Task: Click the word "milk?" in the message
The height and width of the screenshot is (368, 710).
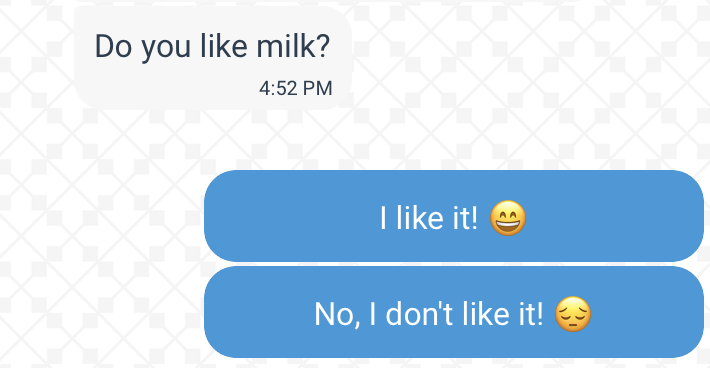Action: point(293,46)
